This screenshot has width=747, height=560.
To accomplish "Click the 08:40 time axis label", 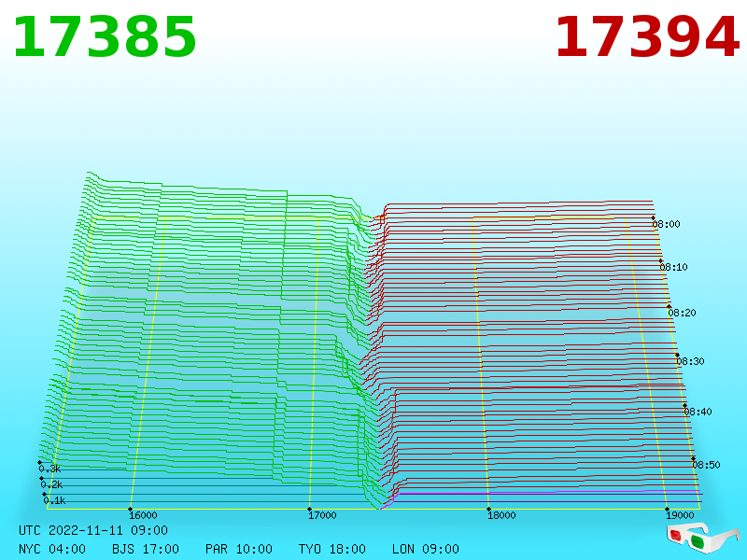I will pos(698,412).
